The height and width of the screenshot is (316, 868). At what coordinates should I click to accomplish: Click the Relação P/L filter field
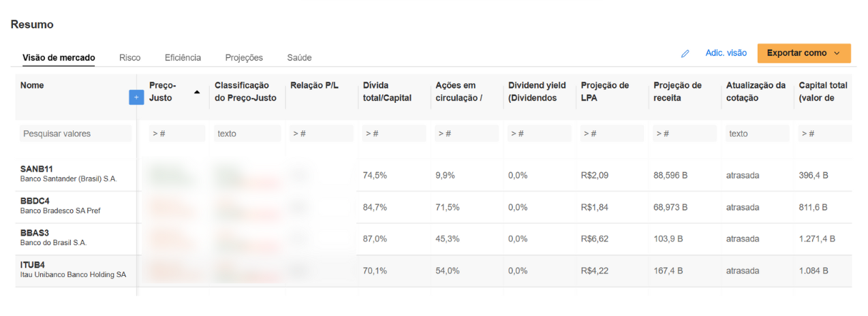(322, 133)
